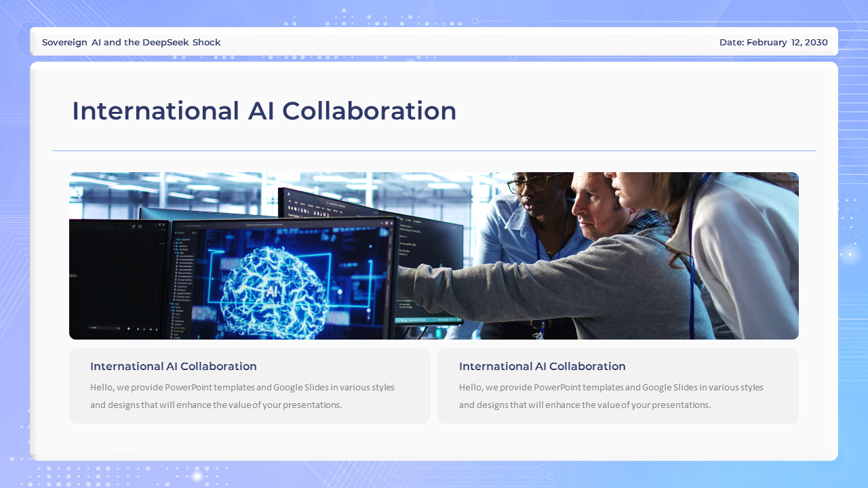Image resolution: width=868 pixels, height=488 pixels.
Task: Click the header title "Sovereign AI and the DeepSeek Shock"
Action: [131, 42]
